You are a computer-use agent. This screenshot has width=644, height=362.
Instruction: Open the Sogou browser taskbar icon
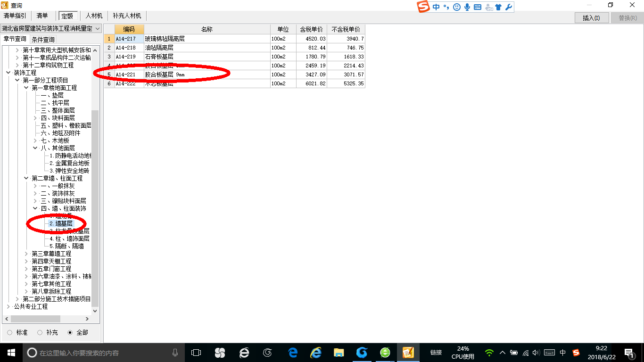[x=244, y=353]
